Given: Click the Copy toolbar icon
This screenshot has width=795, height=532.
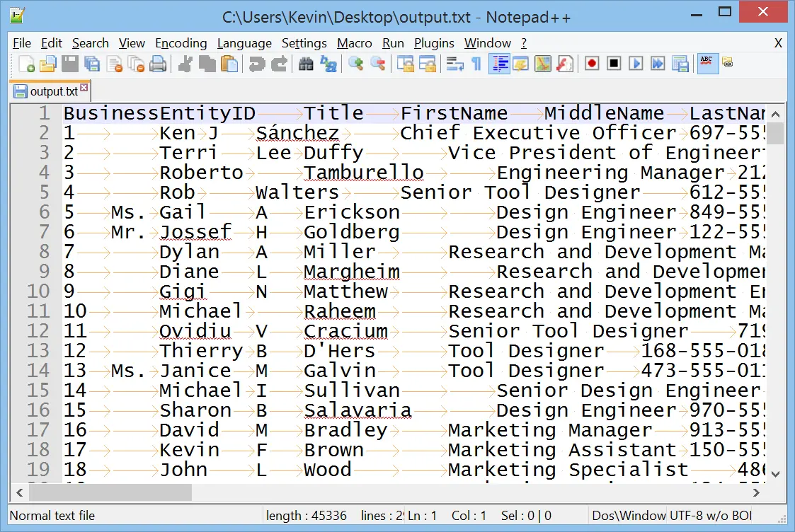Looking at the screenshot, I should (x=207, y=64).
